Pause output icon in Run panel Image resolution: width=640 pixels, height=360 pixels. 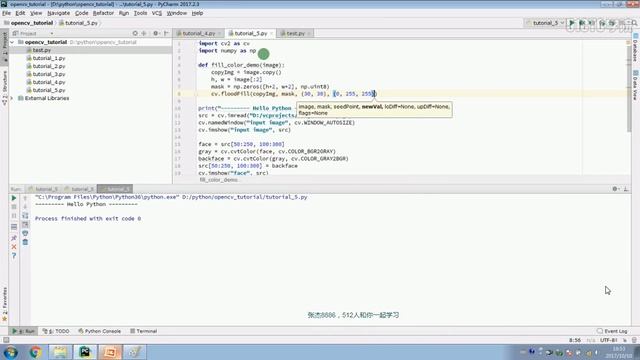point(14,216)
